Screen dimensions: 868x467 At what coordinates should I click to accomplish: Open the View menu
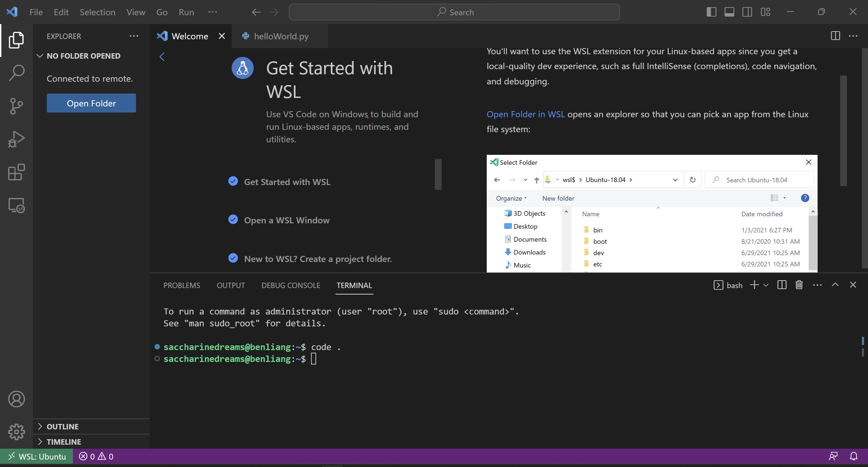coord(136,12)
